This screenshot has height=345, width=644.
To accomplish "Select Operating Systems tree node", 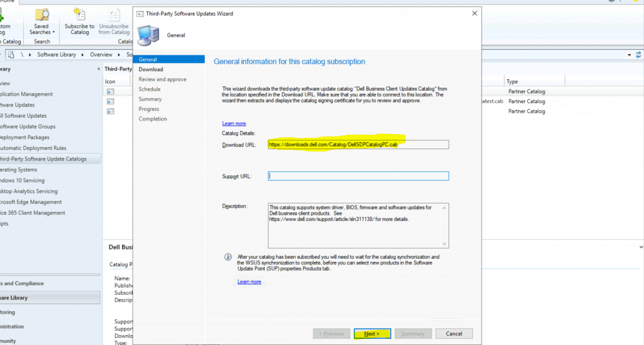I will tap(18, 169).
